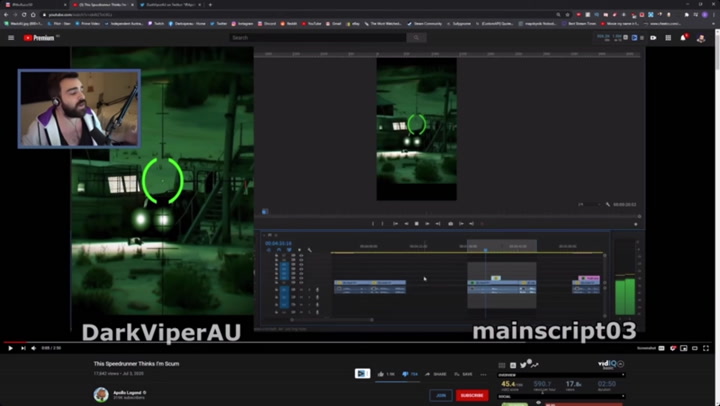Screen dimensions: 720x406
Task: Seek using the video progress bar
Action: 356,342
